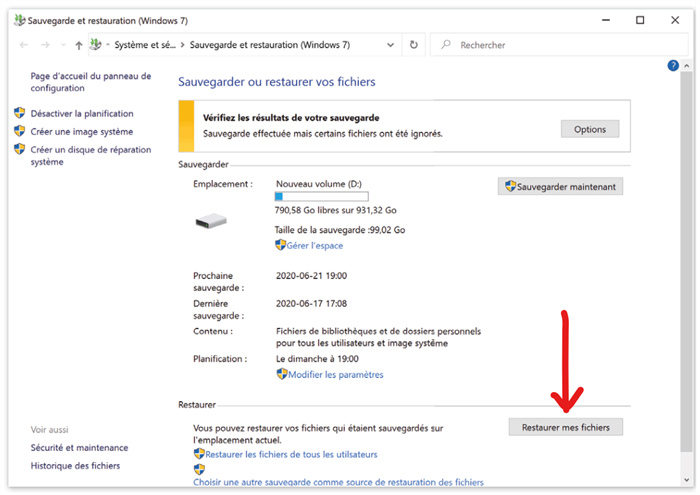Click 'Sauvegarder maintenant' button
This screenshot has height=495, width=700.
coord(560,187)
